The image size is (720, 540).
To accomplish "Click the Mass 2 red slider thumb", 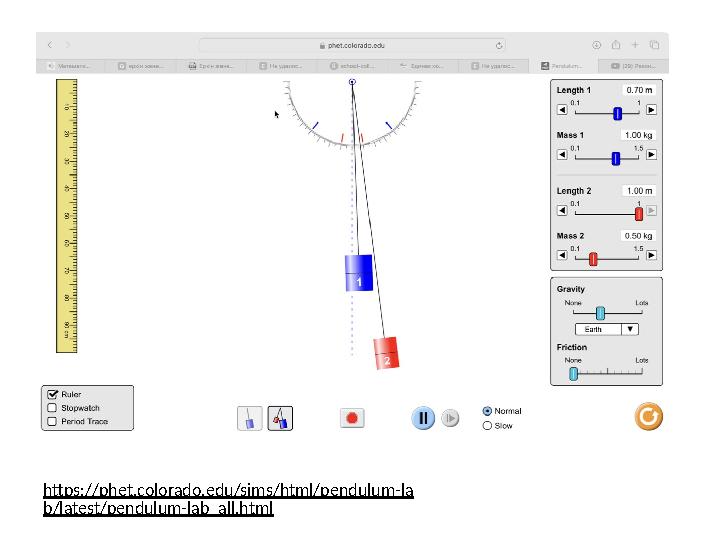I will (593, 259).
